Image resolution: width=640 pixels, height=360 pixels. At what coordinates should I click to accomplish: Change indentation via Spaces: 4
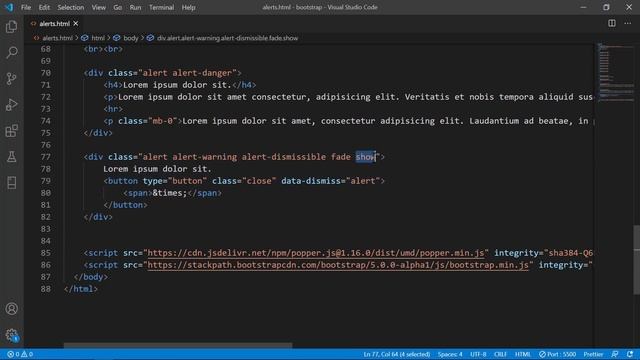coord(450,354)
